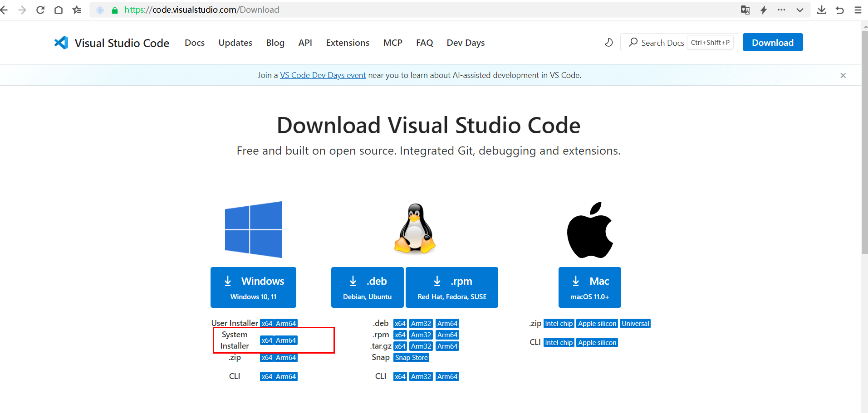This screenshot has height=413, width=868.
Task: Select Mac .zip Apple silicon link
Action: pos(597,324)
